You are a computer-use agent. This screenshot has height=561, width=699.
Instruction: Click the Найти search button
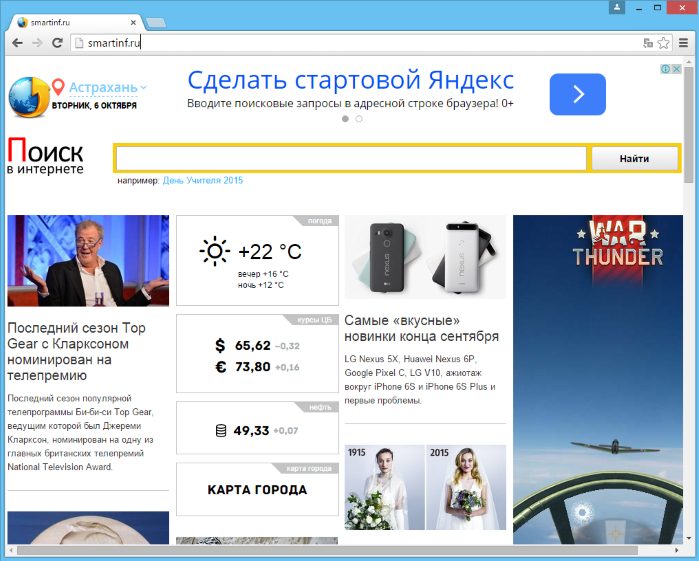pyautogui.click(x=634, y=158)
